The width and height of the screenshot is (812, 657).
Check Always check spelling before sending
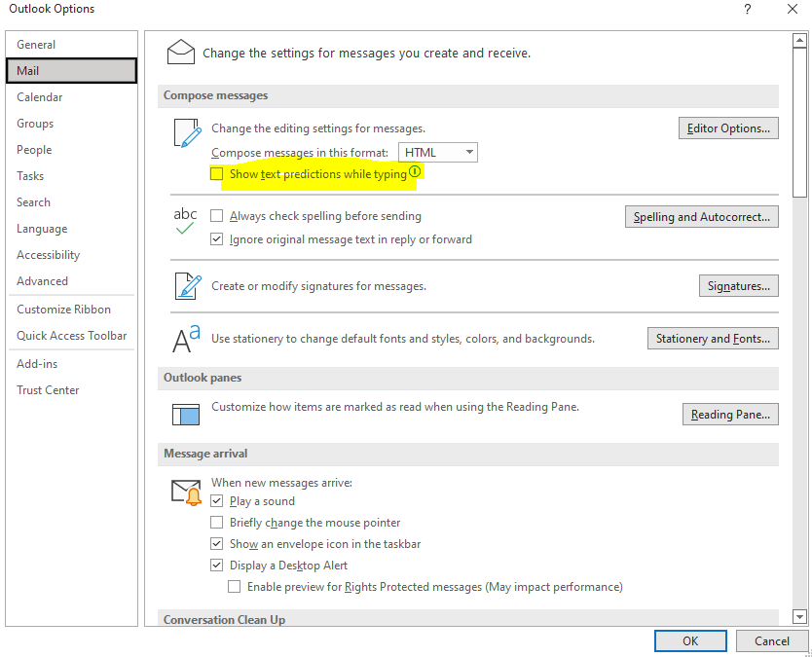click(x=216, y=215)
